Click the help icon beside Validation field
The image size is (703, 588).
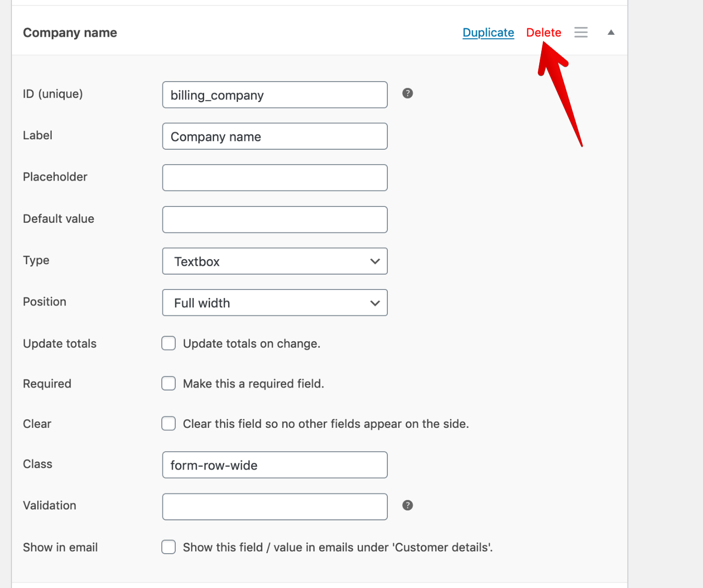pos(407,505)
